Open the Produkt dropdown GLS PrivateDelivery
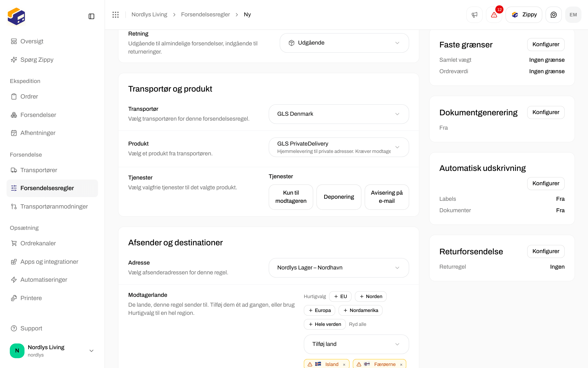The image size is (588, 368). coord(339,147)
